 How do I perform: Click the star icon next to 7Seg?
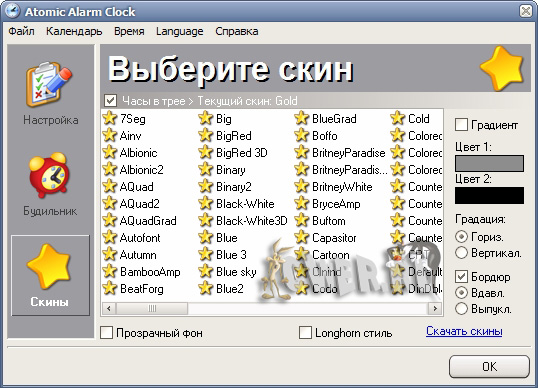tap(109, 118)
